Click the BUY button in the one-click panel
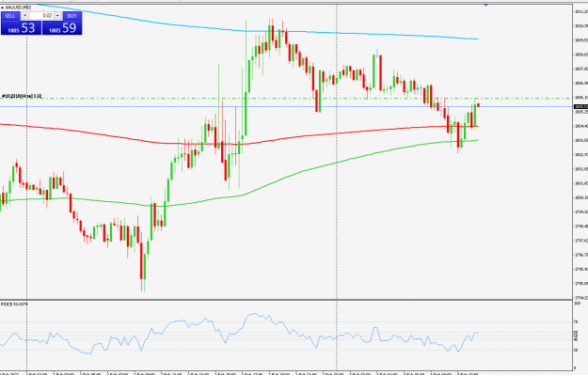The width and height of the screenshot is (588, 375). (72, 16)
